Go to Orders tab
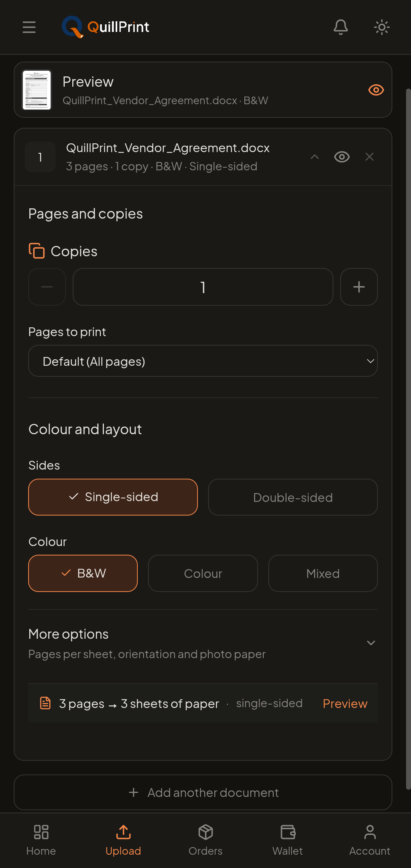 point(205,840)
